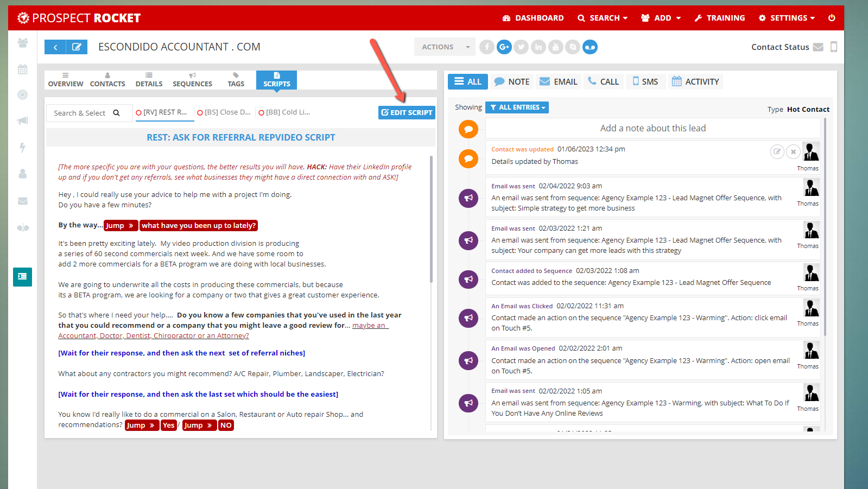Expand the ACTIONS dropdown
The width and height of the screenshot is (868, 489).
point(445,47)
